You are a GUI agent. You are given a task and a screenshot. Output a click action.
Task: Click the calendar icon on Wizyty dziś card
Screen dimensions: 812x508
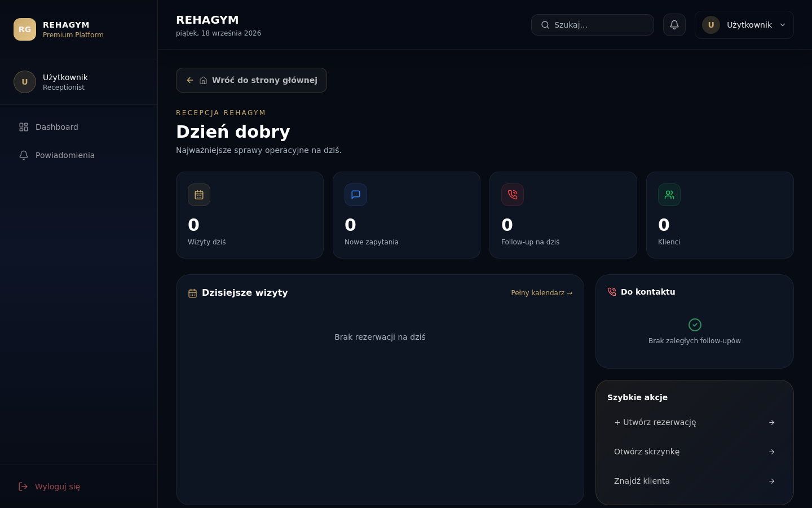point(199,195)
